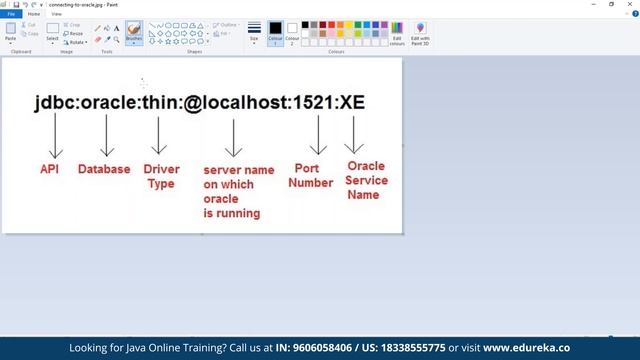The width and height of the screenshot is (640, 360).
Task: Switch to the Home ribbon tab
Action: tap(34, 14)
